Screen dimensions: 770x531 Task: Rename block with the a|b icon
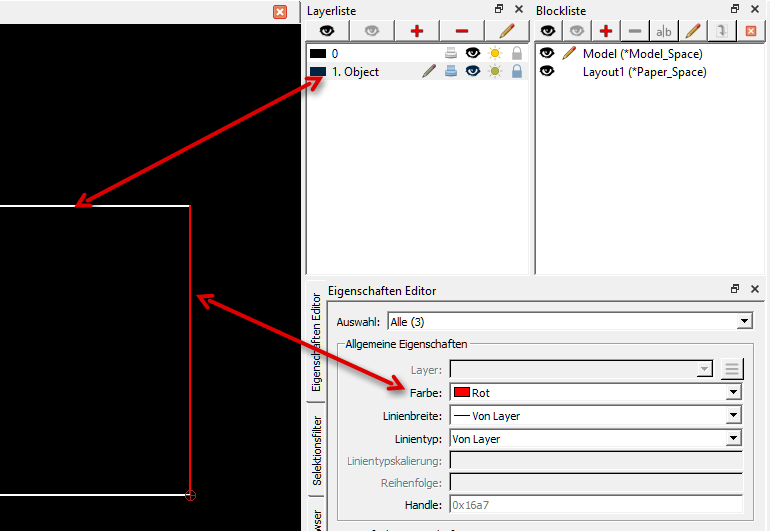pyautogui.click(x=664, y=31)
